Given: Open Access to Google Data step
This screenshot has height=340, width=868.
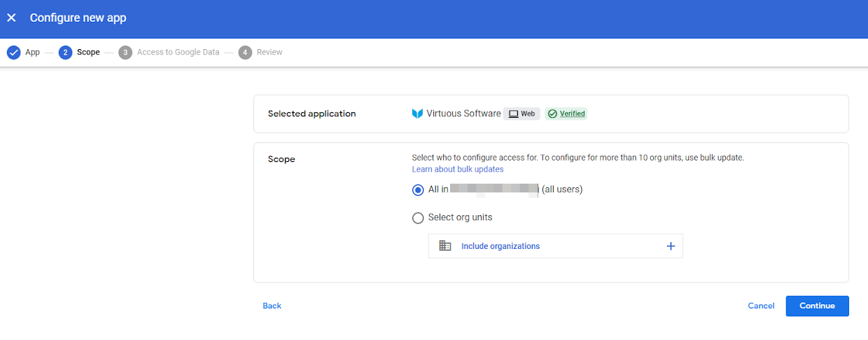Looking at the screenshot, I should point(178,53).
